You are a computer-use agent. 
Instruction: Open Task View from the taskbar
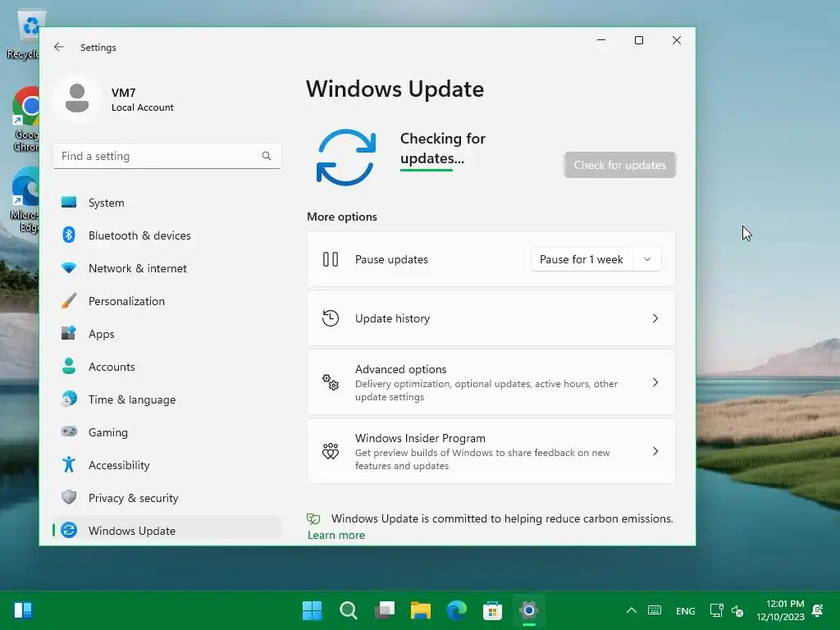(x=385, y=610)
